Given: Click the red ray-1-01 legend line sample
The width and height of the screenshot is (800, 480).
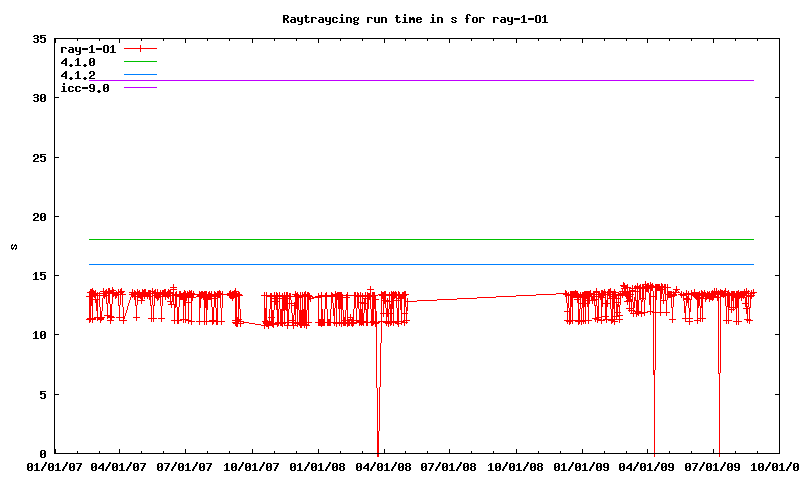Looking at the screenshot, I should 141,49.
